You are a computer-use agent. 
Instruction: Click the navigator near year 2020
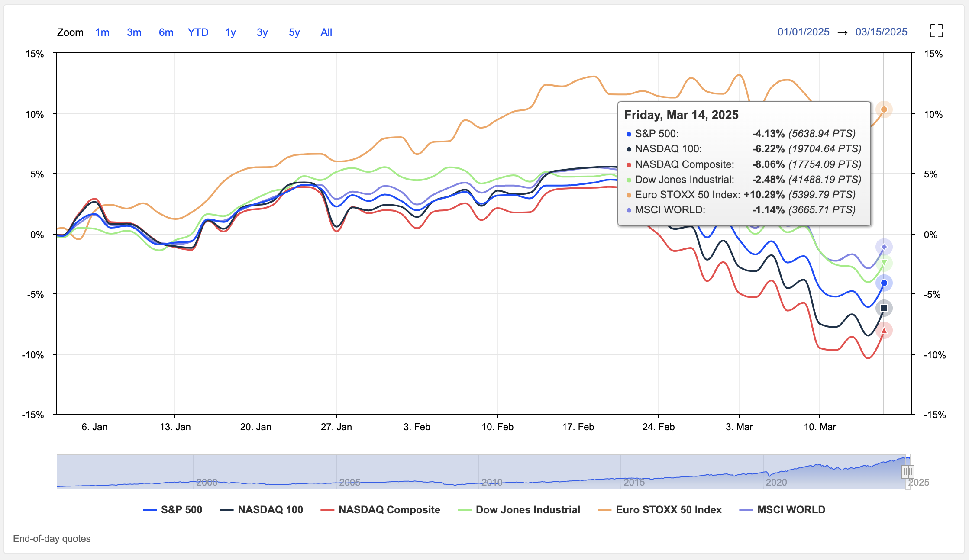point(776,482)
